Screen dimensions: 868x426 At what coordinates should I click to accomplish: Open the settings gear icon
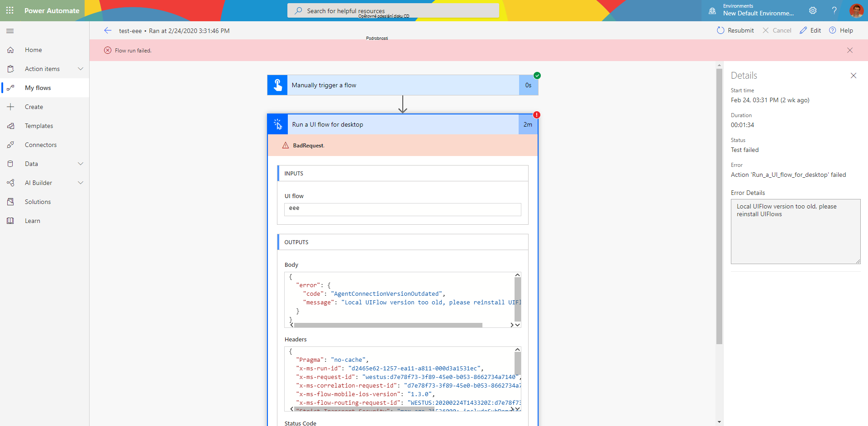point(813,10)
